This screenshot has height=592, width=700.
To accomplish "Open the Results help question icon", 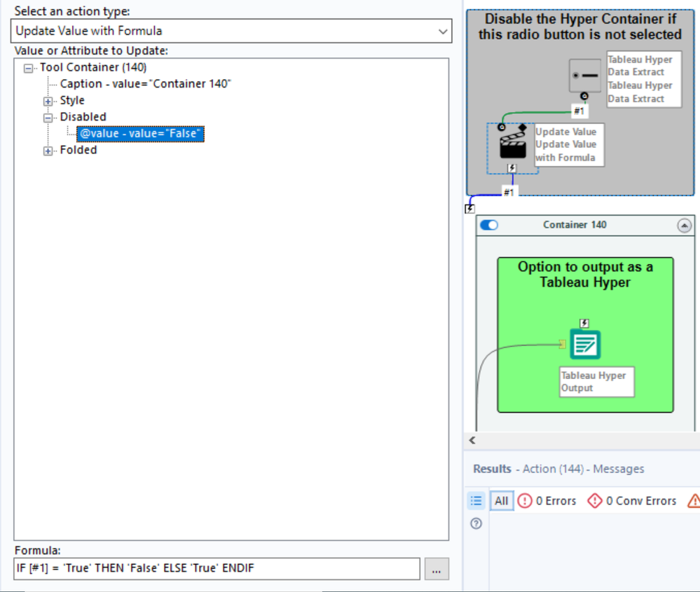I will point(476,523).
